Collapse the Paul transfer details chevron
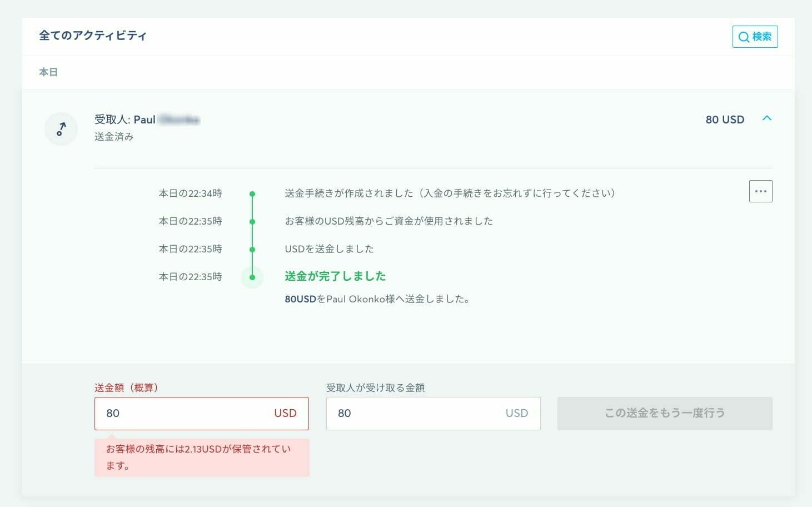812x507 pixels. pyautogui.click(x=767, y=118)
